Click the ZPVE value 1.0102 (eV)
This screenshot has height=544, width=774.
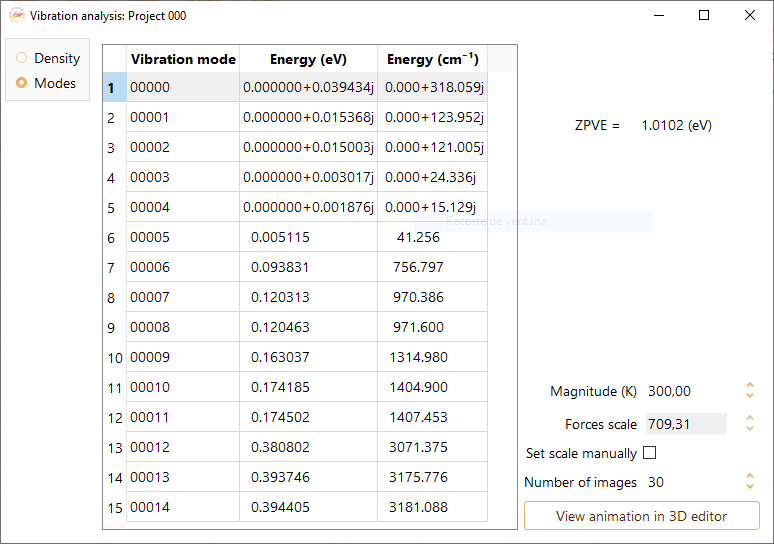676,125
